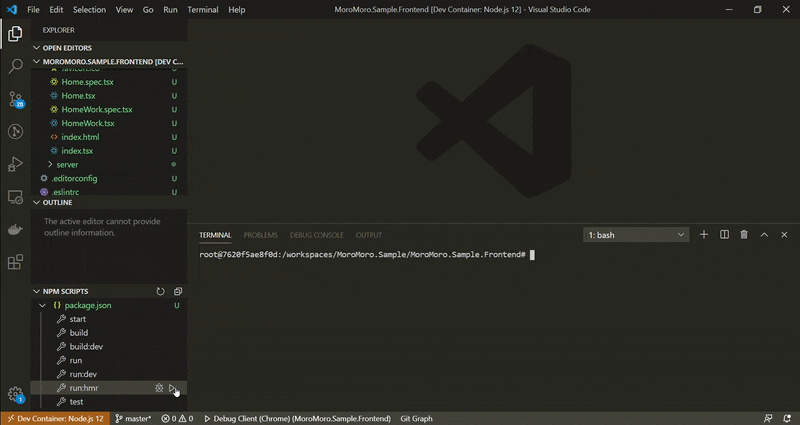
Task: Switch to the Debug Console tab
Action: click(x=317, y=235)
